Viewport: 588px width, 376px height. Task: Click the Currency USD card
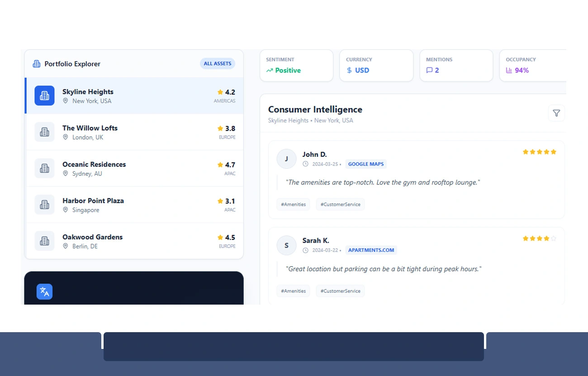click(x=376, y=66)
